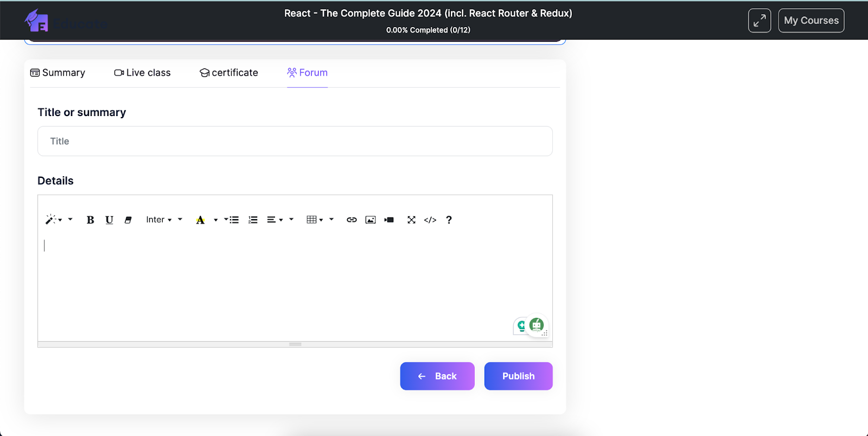Insert a video into the post
This screenshot has height=436, width=868.
[389, 220]
